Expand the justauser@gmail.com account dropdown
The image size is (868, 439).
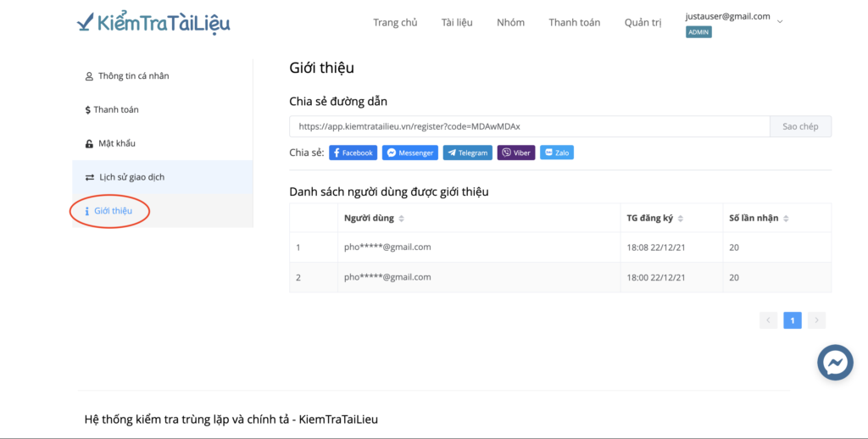[x=780, y=22]
